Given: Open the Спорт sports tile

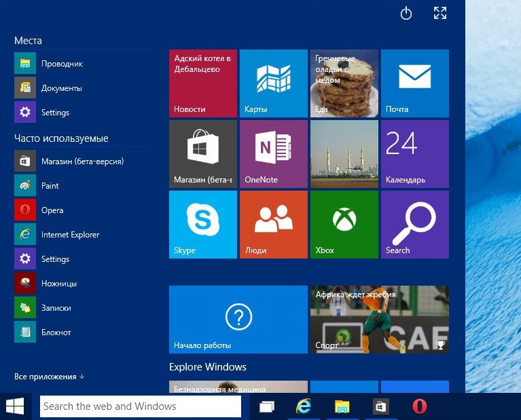Looking at the screenshot, I should point(380,320).
